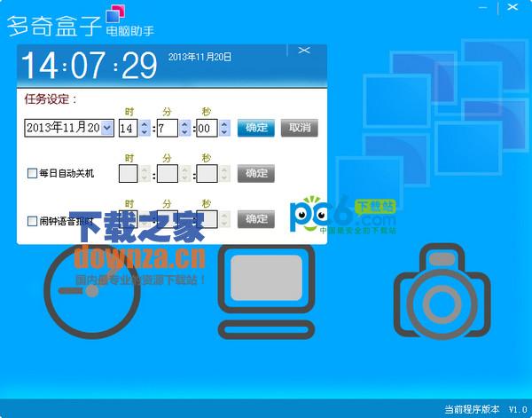Click the 14:07:29 clock display
The height and width of the screenshot is (418, 532).
click(x=90, y=66)
